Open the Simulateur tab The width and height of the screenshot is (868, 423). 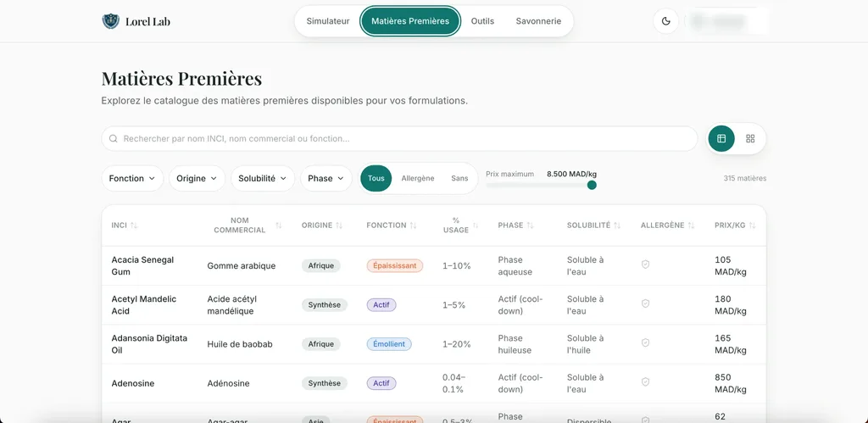328,21
